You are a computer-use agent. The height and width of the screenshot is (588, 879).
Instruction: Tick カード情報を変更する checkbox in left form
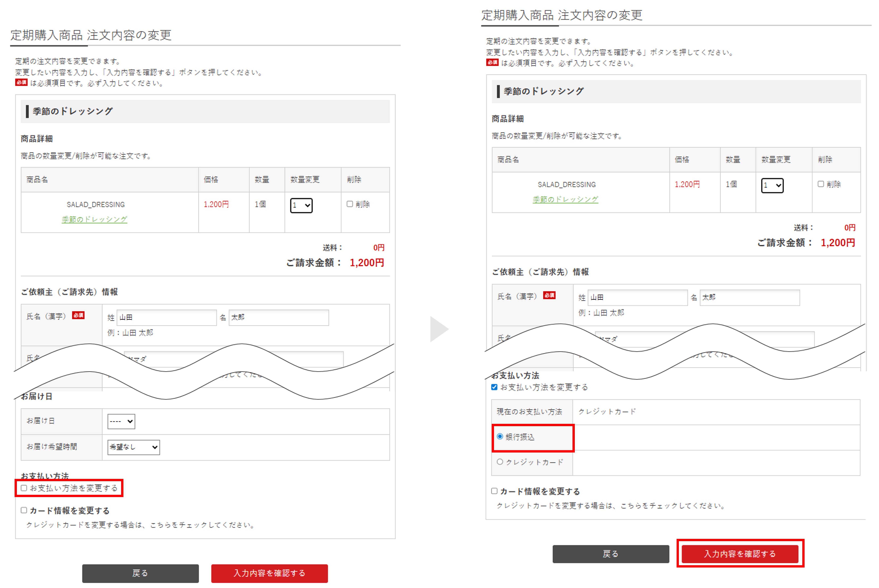click(24, 510)
